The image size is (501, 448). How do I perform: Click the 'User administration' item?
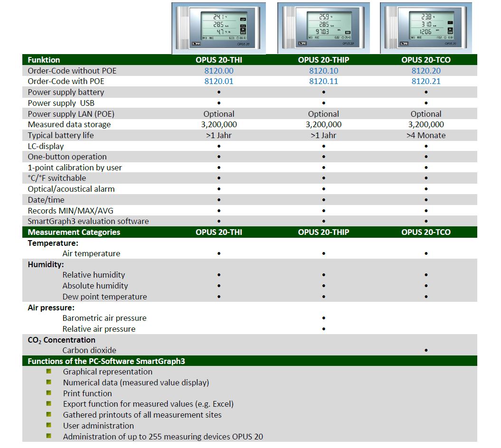tap(98, 426)
